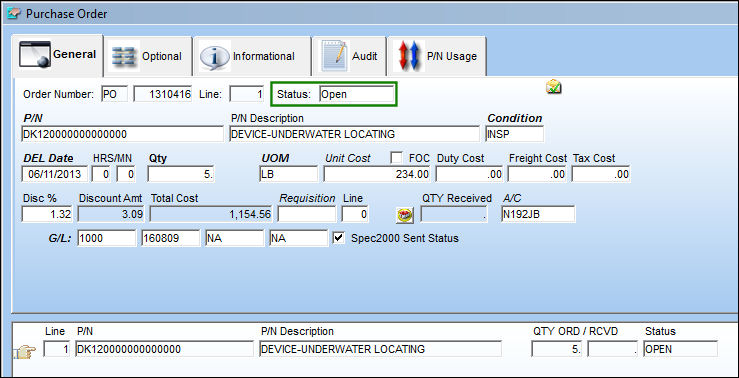This screenshot has width=739, height=378.
Task: Switch to the Optional tab
Action: [148, 56]
